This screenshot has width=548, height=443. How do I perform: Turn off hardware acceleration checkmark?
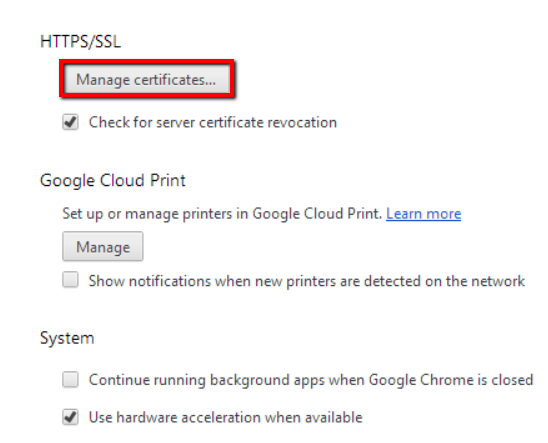(71, 417)
